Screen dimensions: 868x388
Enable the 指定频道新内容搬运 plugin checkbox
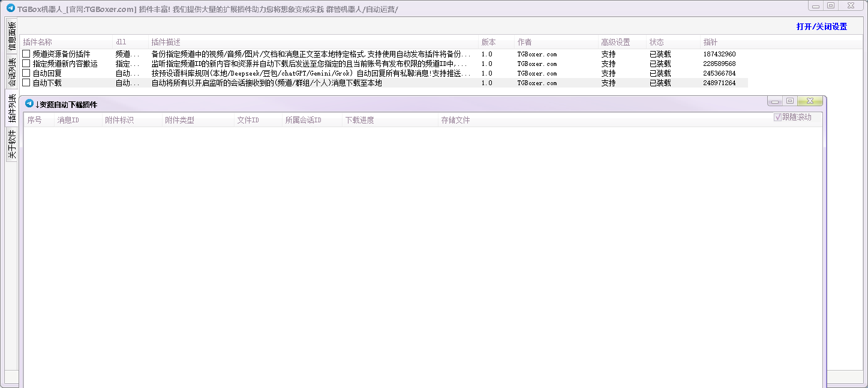26,64
